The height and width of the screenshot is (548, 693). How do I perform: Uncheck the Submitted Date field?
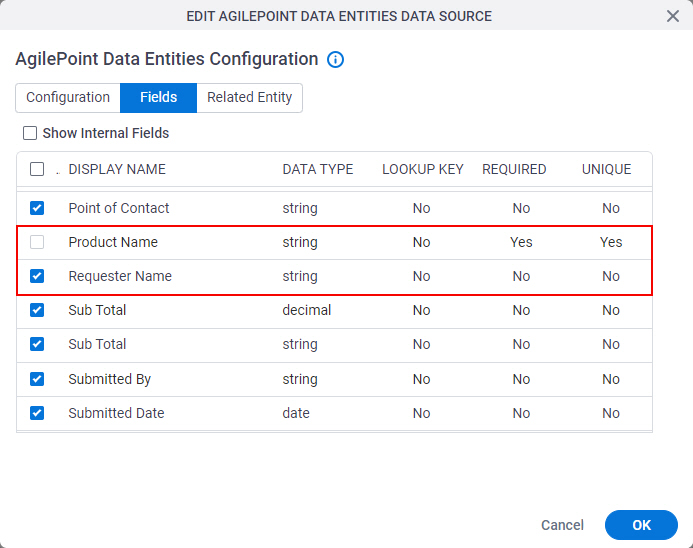tap(37, 413)
